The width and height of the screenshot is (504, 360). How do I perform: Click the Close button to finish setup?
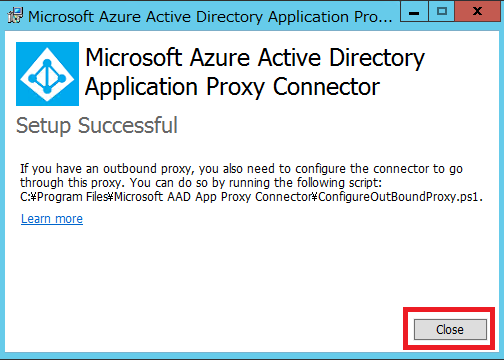450,329
